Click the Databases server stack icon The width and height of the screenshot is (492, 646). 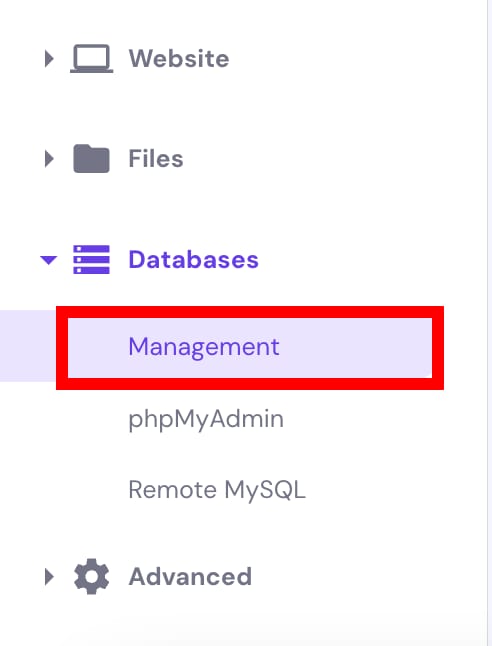(91, 260)
